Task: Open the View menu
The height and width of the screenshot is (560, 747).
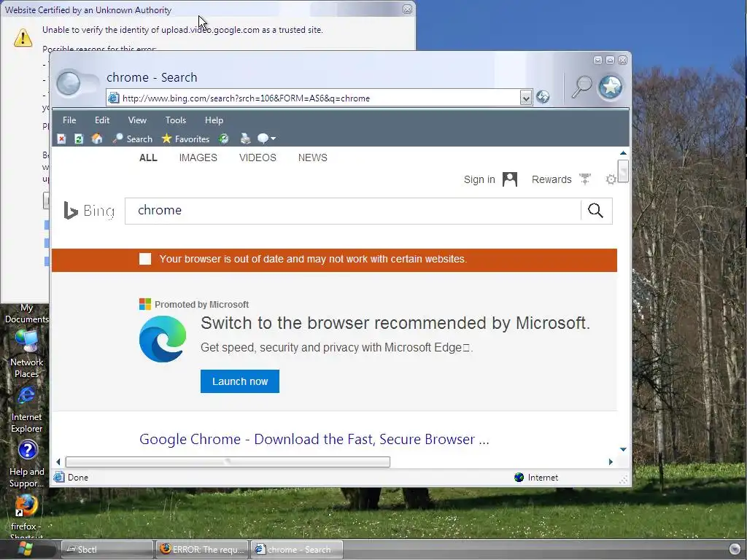Action: pos(137,120)
